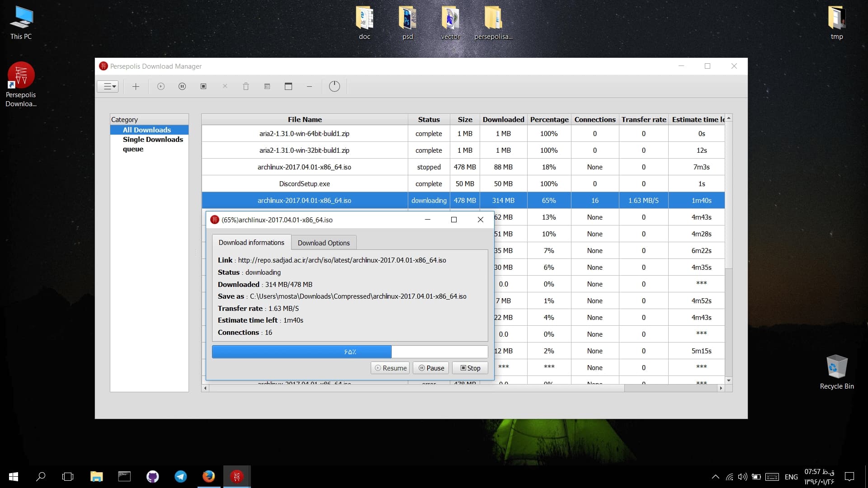Screen dimensions: 868x488
Task: Select the downloading archlinux iso row
Action: pos(463,200)
